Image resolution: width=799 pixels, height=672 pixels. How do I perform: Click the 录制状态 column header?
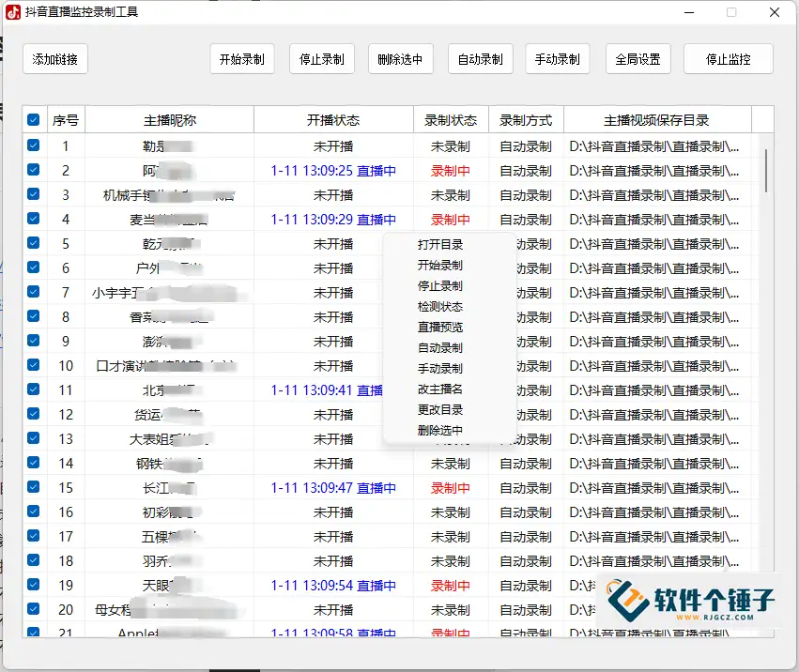(451, 120)
